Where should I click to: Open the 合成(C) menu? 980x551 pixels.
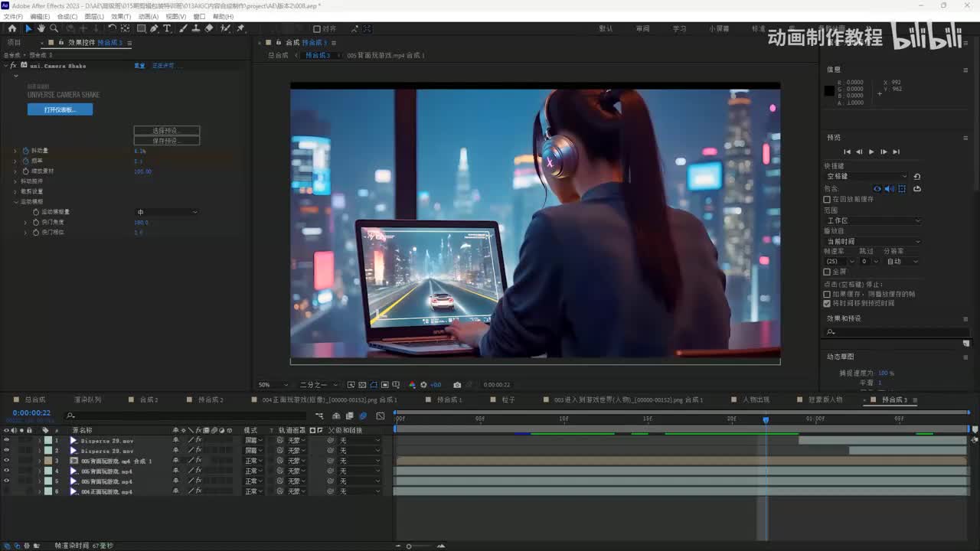(x=67, y=16)
